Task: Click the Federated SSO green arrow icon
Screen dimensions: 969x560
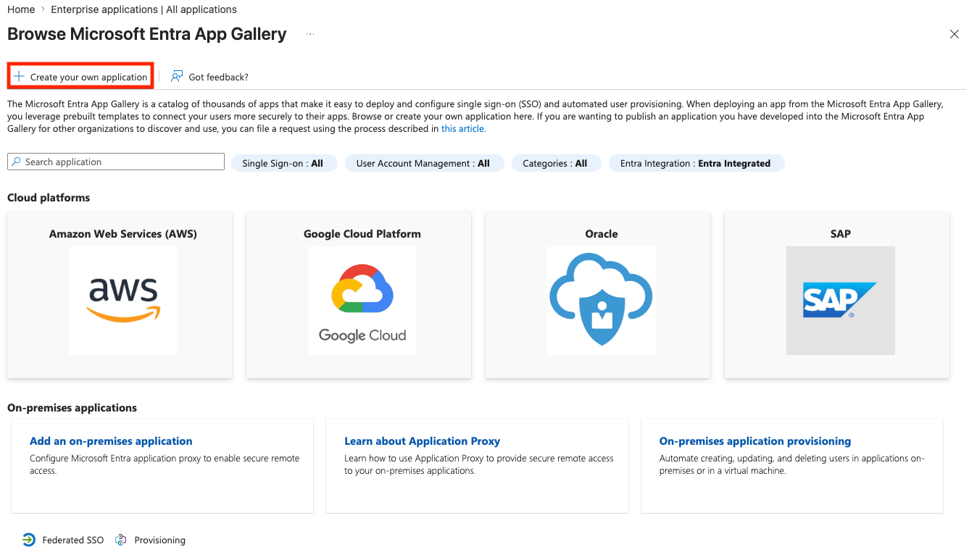Action: (x=29, y=540)
